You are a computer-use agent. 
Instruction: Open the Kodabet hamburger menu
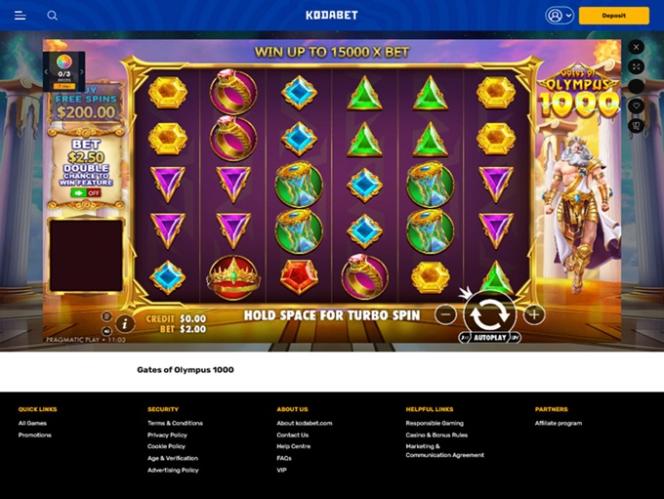click(x=20, y=16)
